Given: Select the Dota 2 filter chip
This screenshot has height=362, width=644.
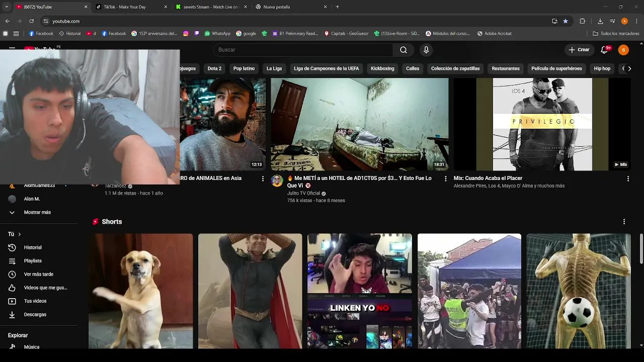Looking at the screenshot, I should [214, 68].
